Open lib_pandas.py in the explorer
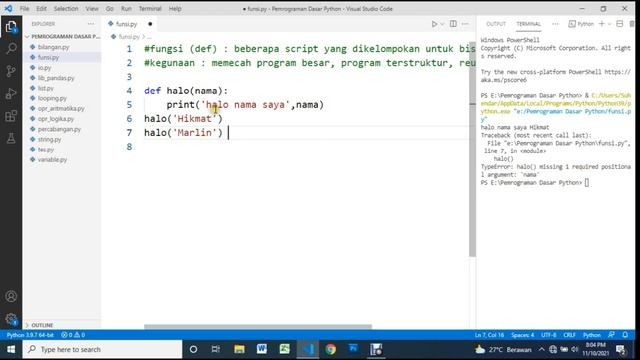Image resolution: width=640 pixels, height=360 pixels. point(62,78)
